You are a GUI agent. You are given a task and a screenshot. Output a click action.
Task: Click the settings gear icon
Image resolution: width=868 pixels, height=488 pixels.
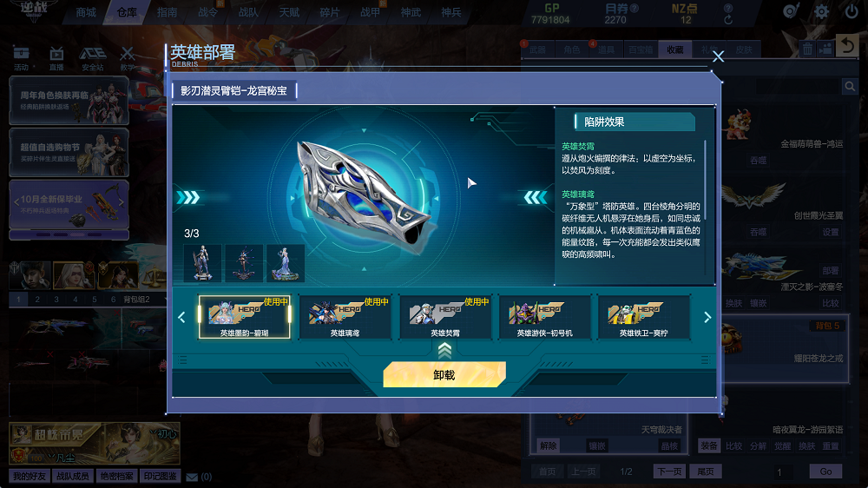point(821,11)
